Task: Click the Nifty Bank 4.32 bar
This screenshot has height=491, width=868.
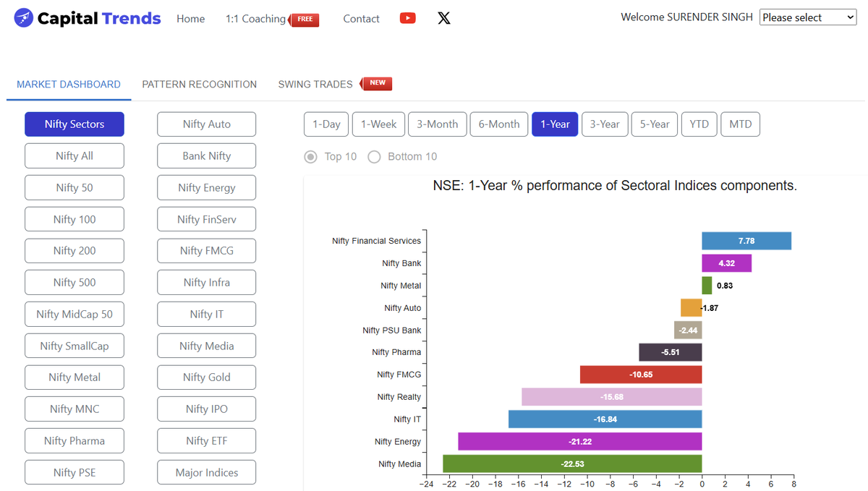Action: (727, 263)
